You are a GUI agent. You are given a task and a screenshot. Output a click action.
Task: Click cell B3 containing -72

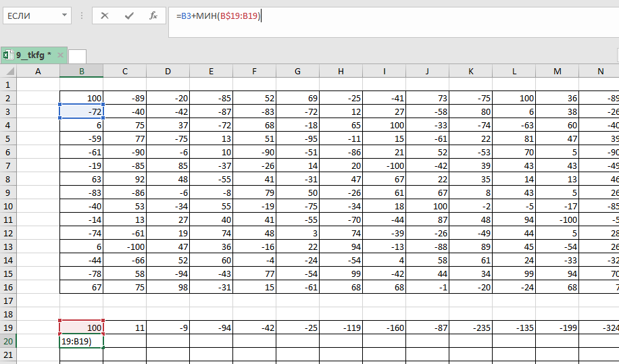coord(81,111)
